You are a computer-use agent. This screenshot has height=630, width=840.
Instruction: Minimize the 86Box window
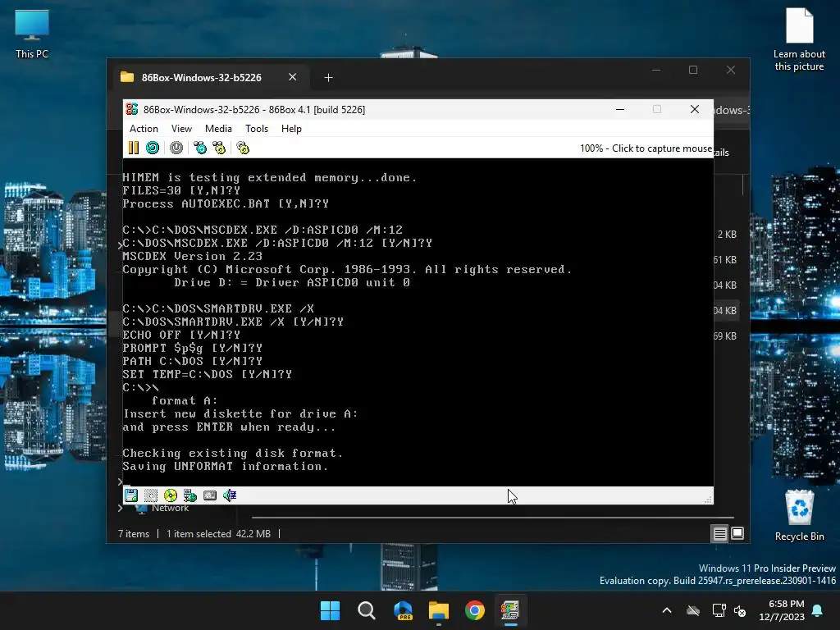pyautogui.click(x=620, y=109)
